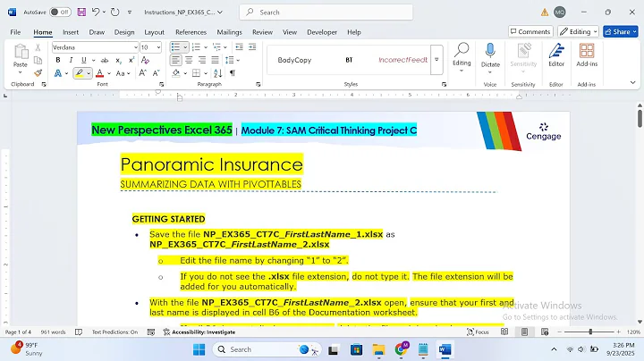Expand the Styles gallery
The width and height of the screenshot is (644, 361).
436,60
